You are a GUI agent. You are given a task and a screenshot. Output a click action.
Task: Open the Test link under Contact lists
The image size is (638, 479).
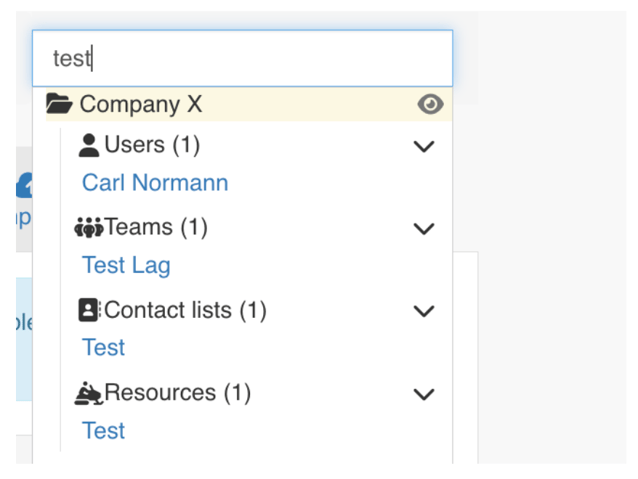point(103,348)
